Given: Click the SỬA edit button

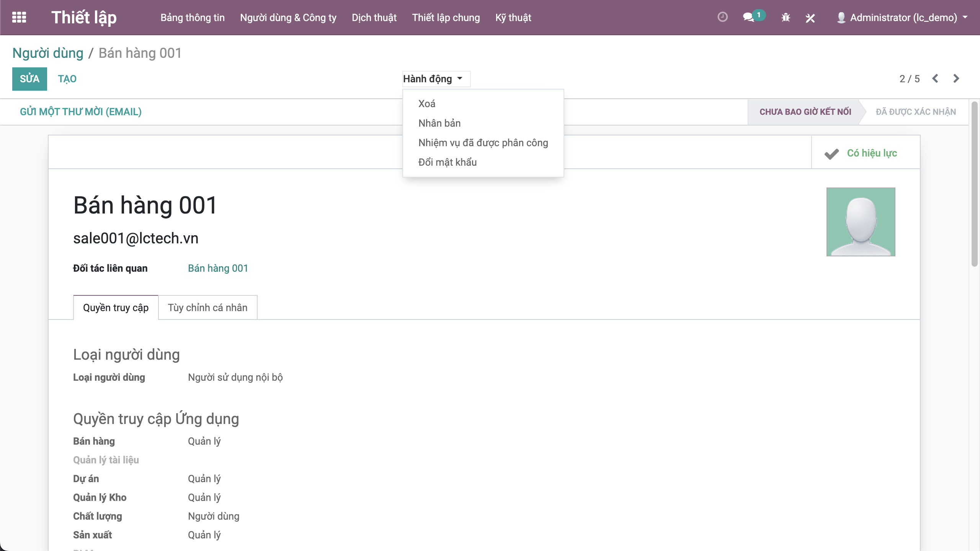Looking at the screenshot, I should 29,79.
